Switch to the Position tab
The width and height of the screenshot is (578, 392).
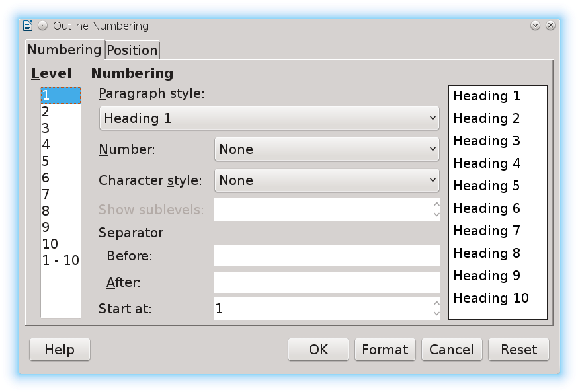coord(132,50)
